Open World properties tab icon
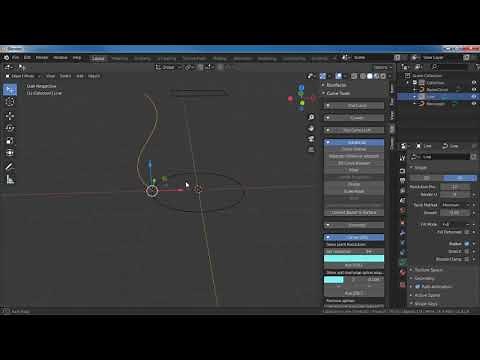 [403, 210]
